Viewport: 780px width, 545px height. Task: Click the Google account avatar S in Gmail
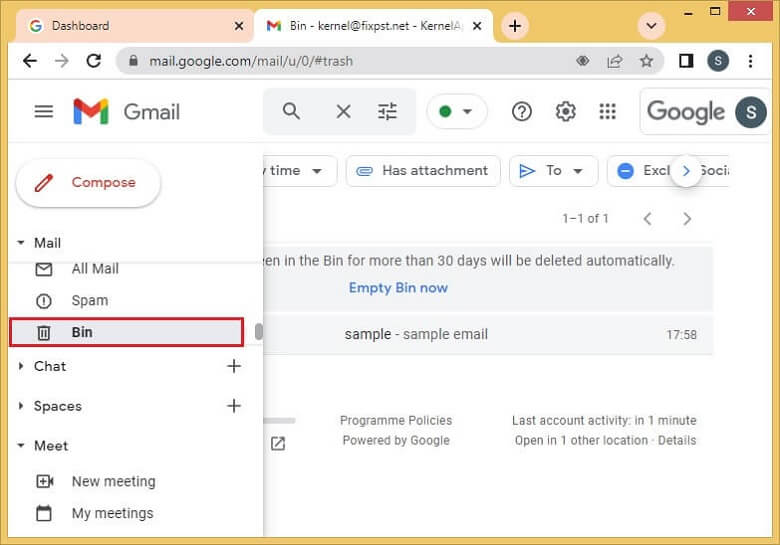pos(751,112)
